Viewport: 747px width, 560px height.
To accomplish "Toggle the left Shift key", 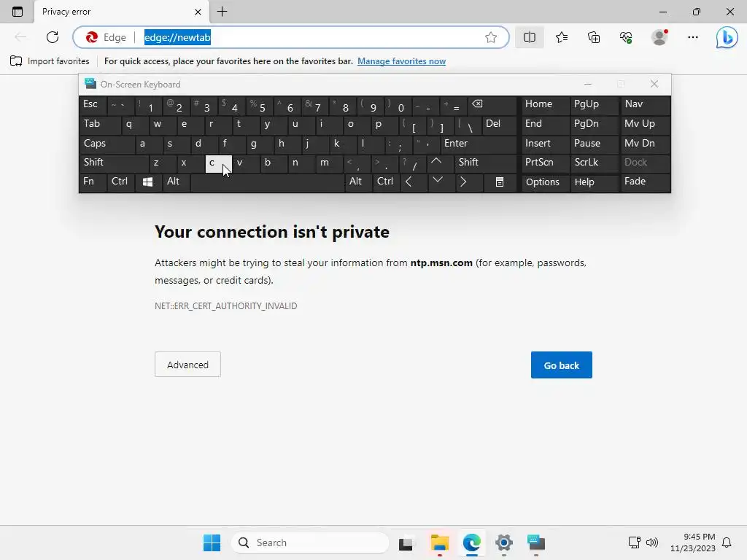I will pos(113,163).
